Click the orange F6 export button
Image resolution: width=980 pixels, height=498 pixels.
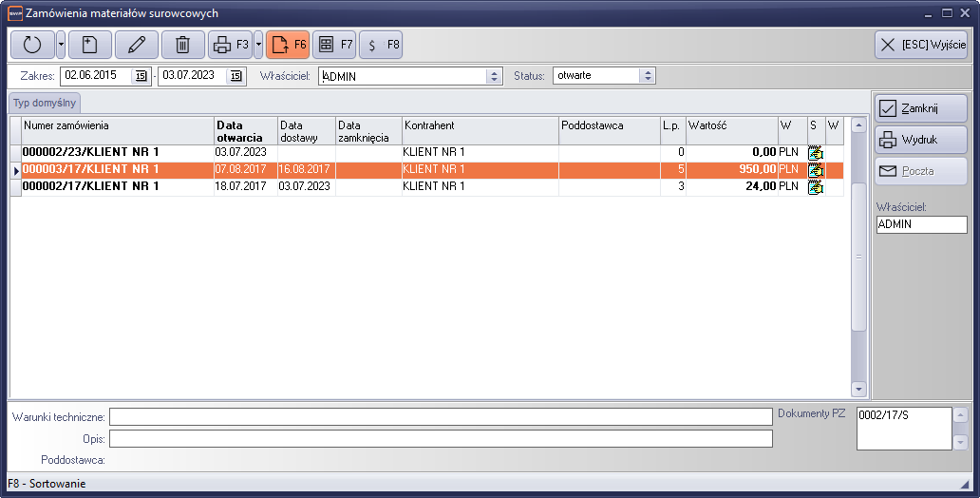[288, 45]
